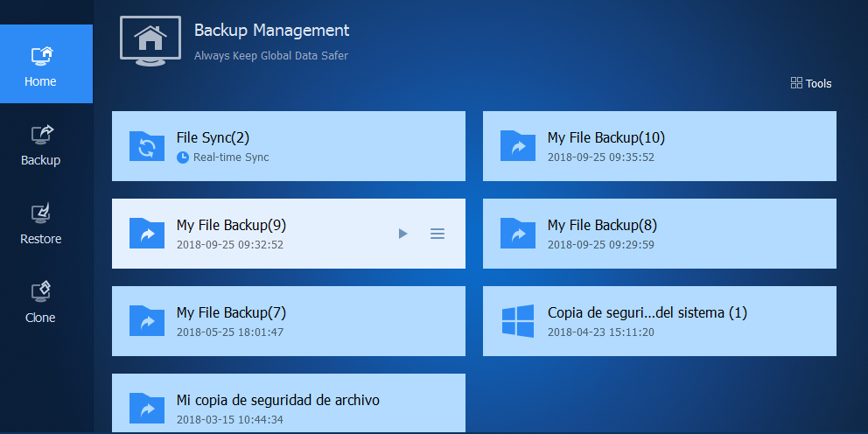Switch to the Backup section

[41, 143]
